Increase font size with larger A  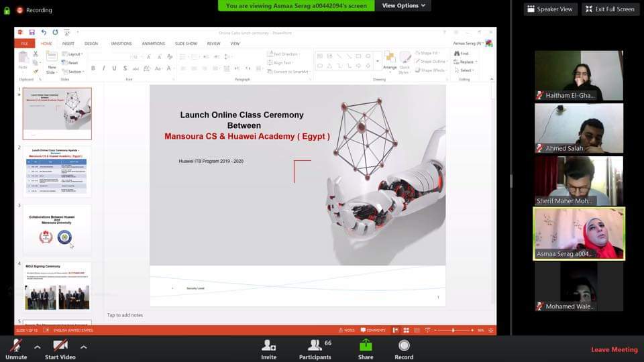click(148, 56)
